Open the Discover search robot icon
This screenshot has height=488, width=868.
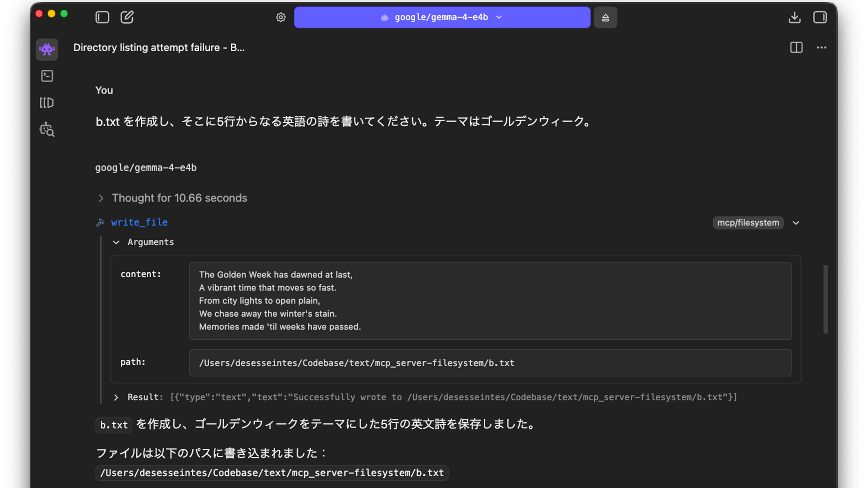[x=47, y=130]
